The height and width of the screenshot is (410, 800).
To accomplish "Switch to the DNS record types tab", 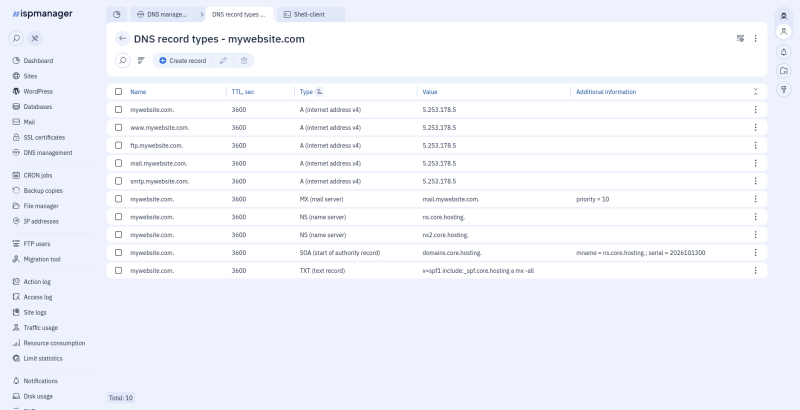I will (x=239, y=14).
